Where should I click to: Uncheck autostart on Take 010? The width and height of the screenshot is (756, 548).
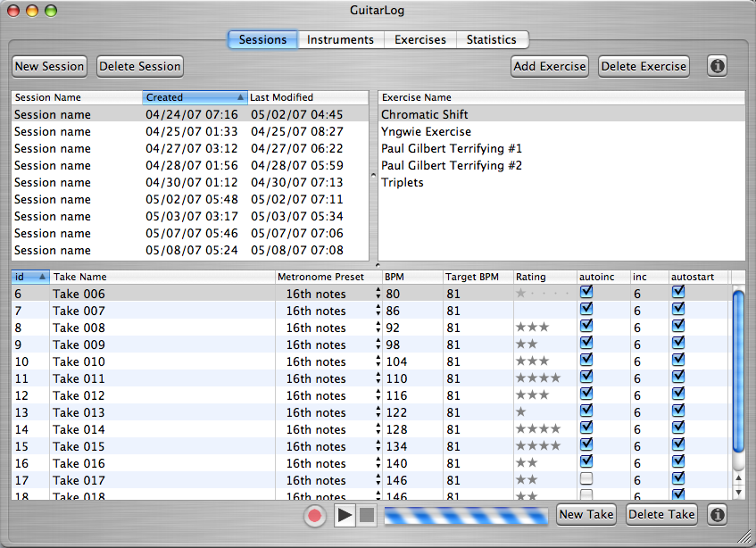pyautogui.click(x=678, y=360)
